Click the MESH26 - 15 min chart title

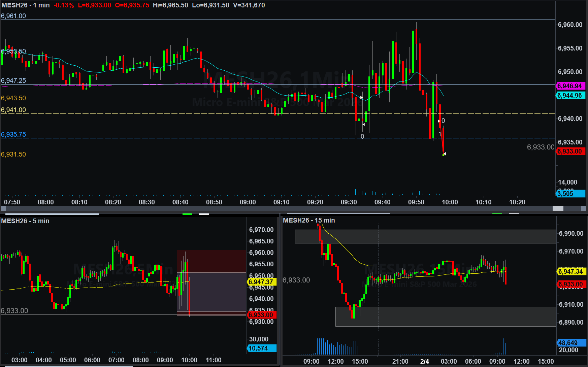(x=309, y=220)
